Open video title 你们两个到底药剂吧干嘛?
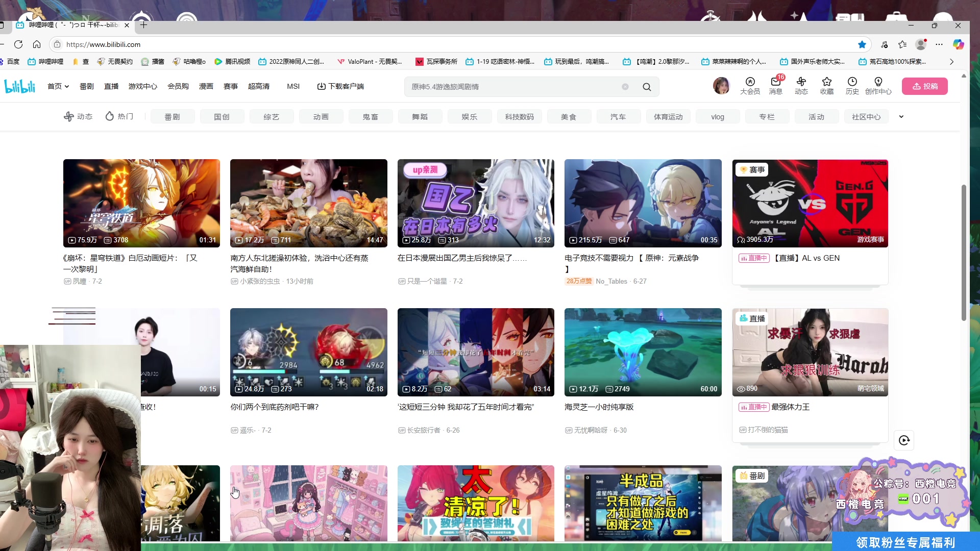Screen dimensions: 980x551 [275, 407]
